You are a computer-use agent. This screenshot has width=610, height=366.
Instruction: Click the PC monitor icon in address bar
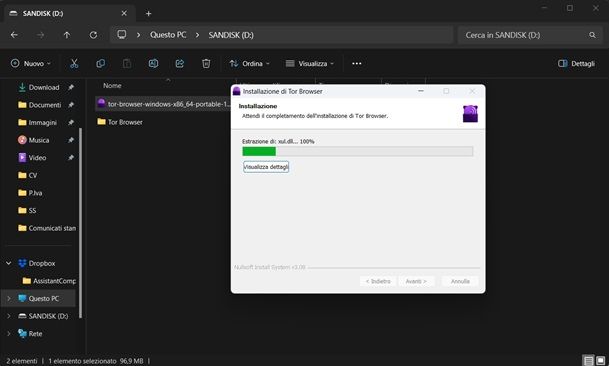(x=122, y=35)
